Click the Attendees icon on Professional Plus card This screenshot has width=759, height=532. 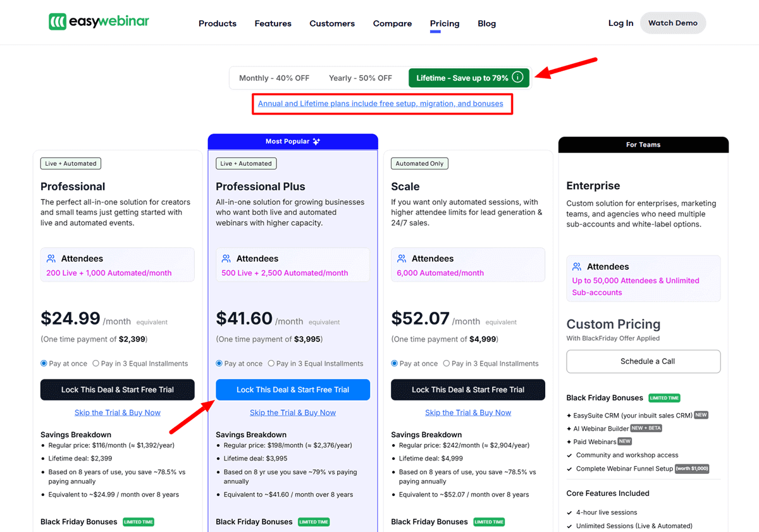point(227,258)
